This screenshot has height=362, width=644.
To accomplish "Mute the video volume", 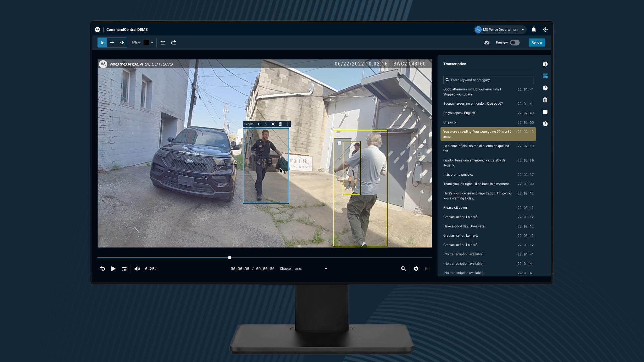I will (137, 269).
